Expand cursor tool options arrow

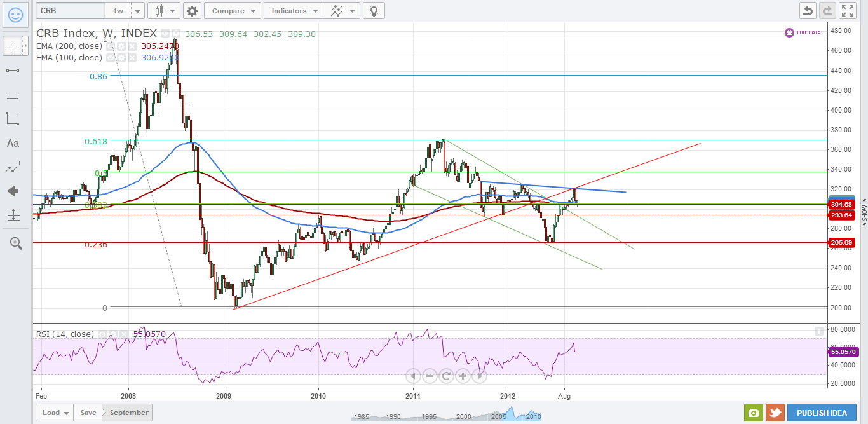pos(25,46)
